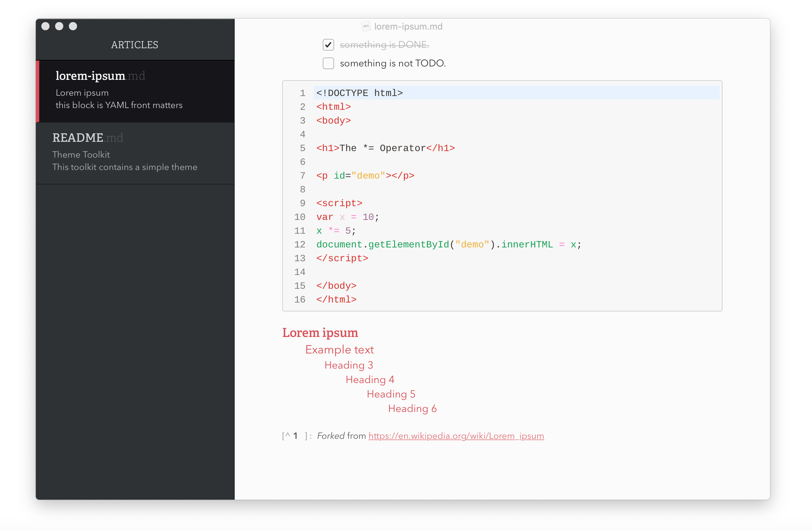Select 'Heading 5' outline entry
The width and height of the screenshot is (812, 530).
click(x=391, y=394)
